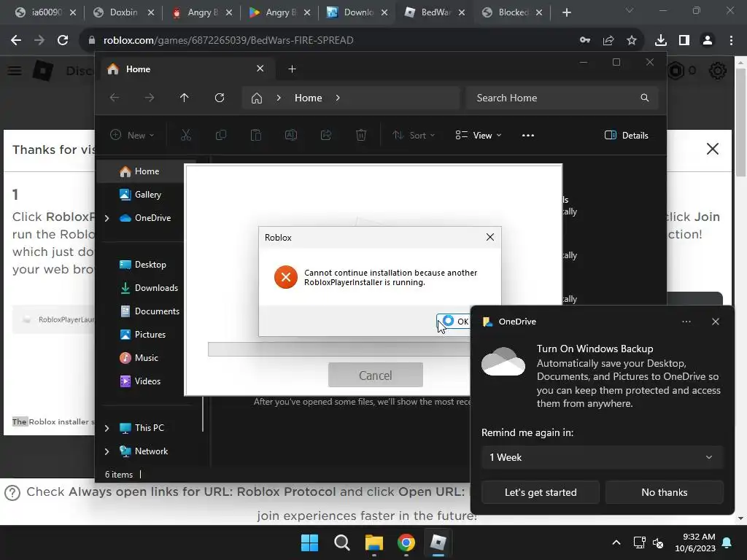Open Videos folder in the sidebar
This screenshot has width=747, height=560.
click(140, 381)
